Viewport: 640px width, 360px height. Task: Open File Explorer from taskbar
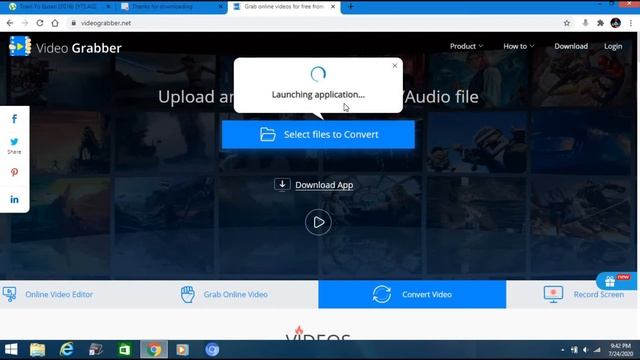point(37,350)
